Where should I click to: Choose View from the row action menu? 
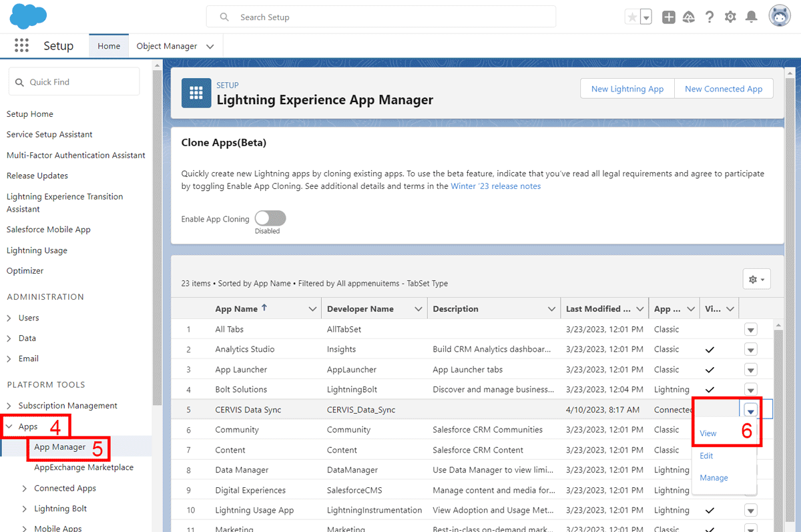708,433
